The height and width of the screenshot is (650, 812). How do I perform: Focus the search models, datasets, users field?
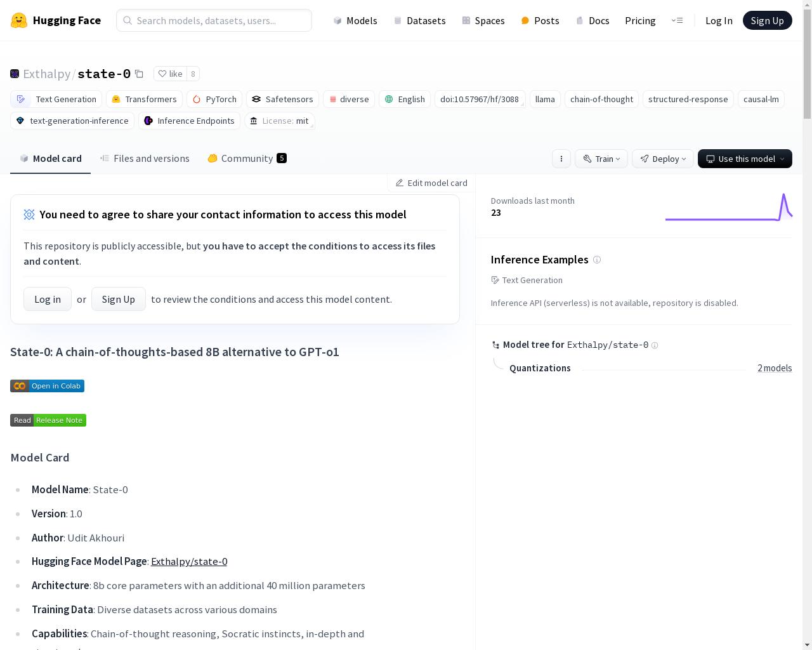point(214,20)
